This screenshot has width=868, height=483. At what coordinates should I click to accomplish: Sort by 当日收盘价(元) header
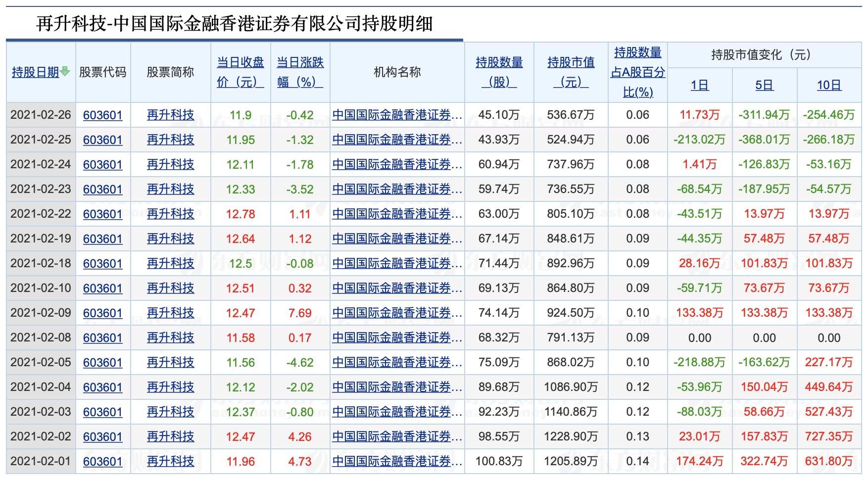pos(241,72)
